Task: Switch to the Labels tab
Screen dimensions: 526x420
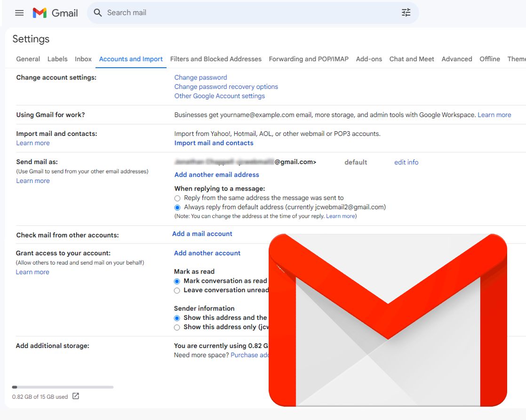Action: [x=57, y=59]
